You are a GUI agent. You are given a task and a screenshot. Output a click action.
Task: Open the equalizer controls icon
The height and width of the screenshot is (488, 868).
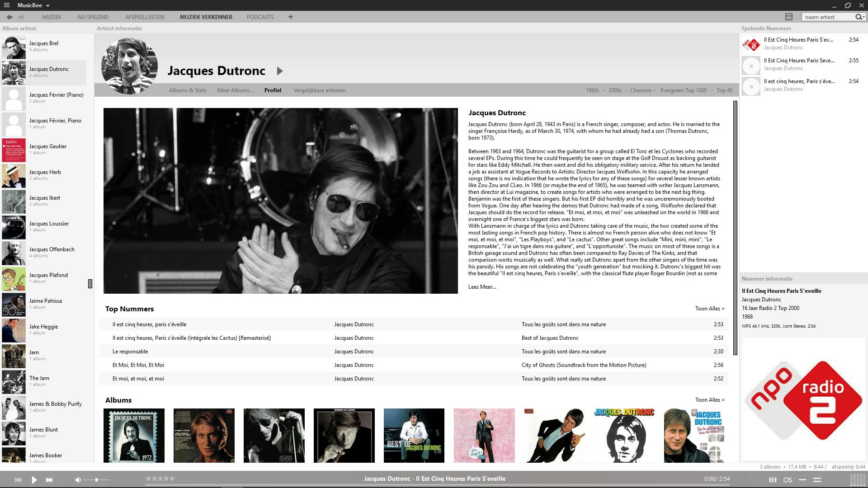coord(773,480)
